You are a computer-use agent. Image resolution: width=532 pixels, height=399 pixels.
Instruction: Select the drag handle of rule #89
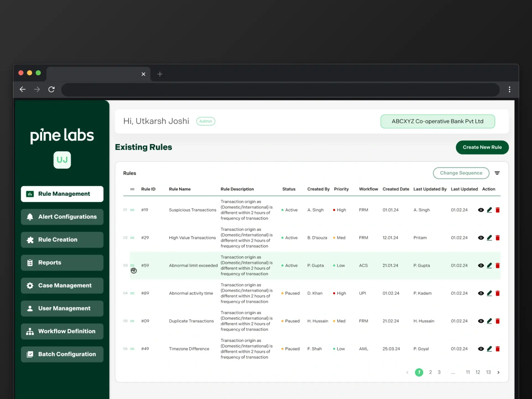pos(132,293)
